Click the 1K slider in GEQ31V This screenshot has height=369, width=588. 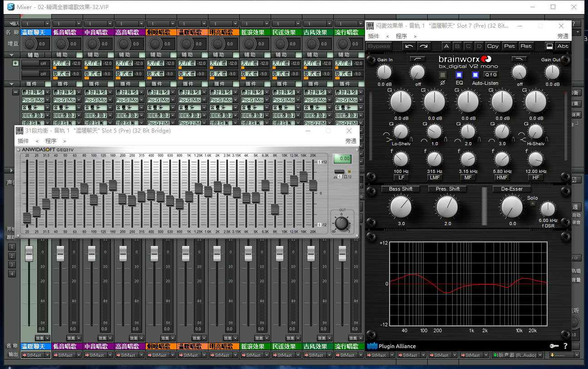pyautogui.click(x=189, y=197)
